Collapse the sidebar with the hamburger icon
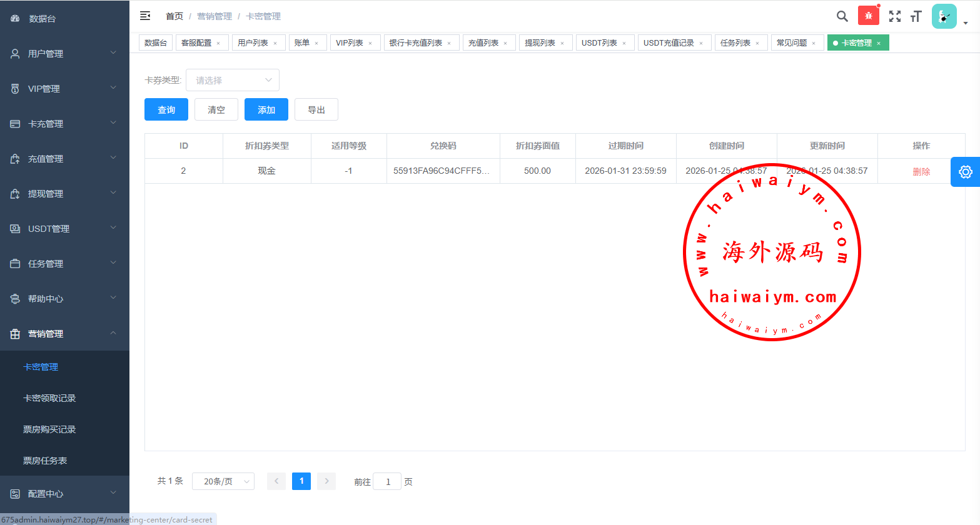Screen dimensions: 980x525 pyautogui.click(x=145, y=16)
